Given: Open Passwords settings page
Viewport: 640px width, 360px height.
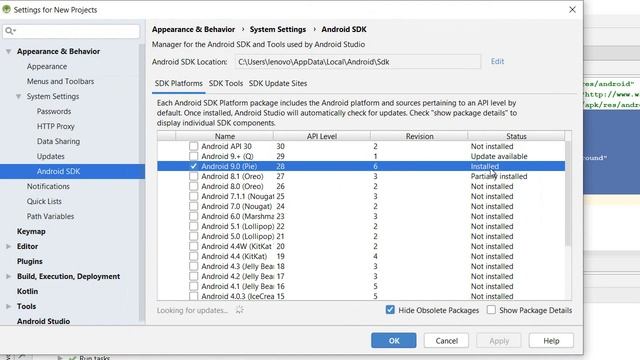Looking at the screenshot, I should point(54,111).
